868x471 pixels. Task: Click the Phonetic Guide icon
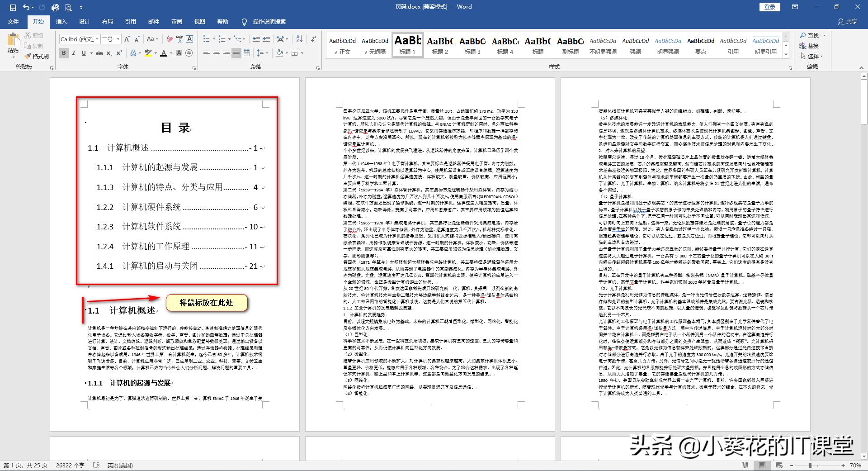click(x=180, y=38)
